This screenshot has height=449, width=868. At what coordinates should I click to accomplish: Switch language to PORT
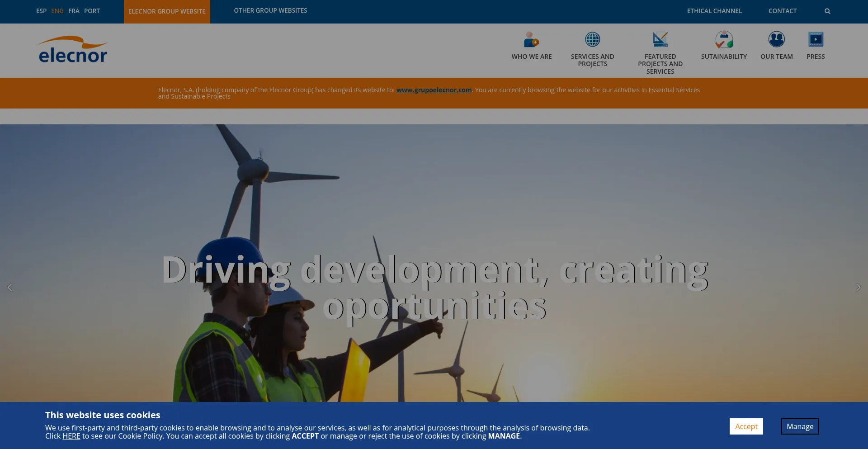point(92,11)
